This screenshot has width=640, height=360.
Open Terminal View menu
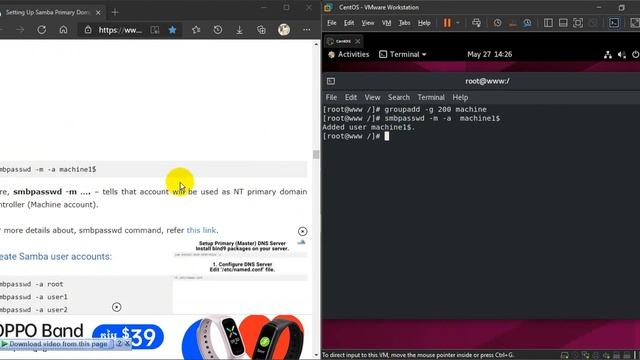tap(372, 98)
